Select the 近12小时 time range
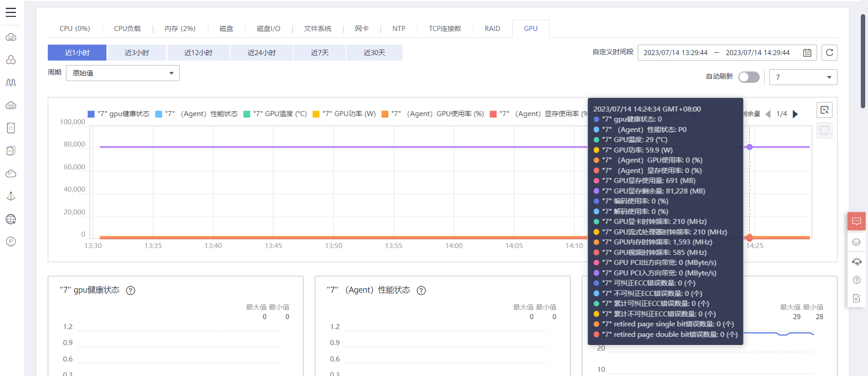 click(198, 53)
